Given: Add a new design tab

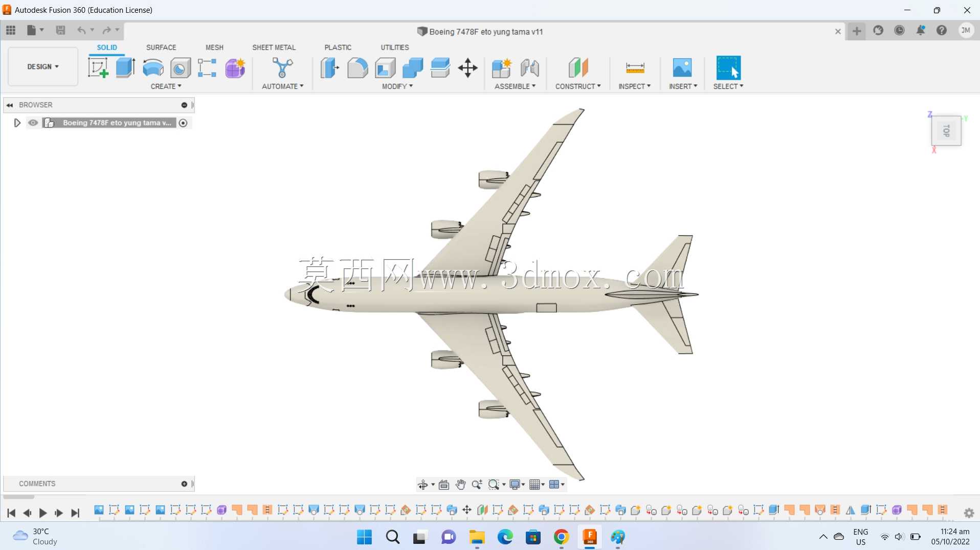Looking at the screenshot, I should (x=857, y=31).
